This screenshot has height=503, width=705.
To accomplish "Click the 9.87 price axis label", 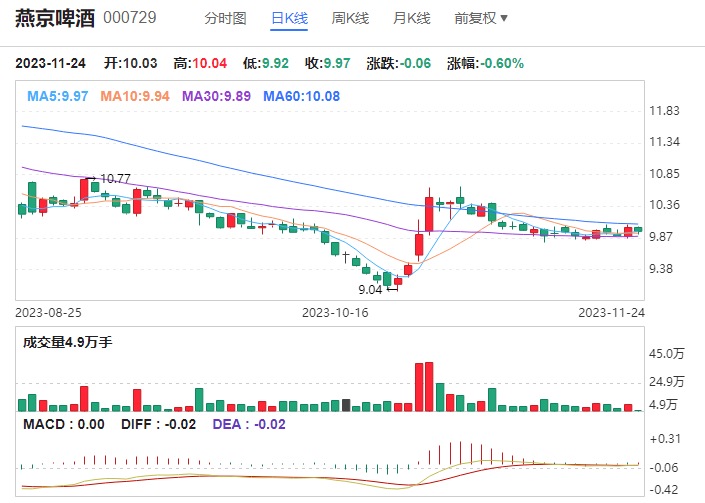I will pos(660,237).
